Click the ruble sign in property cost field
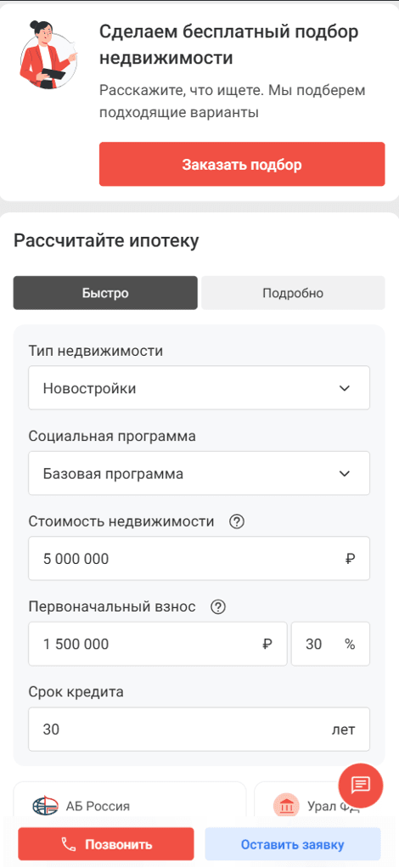The image size is (399, 868). coord(349,559)
